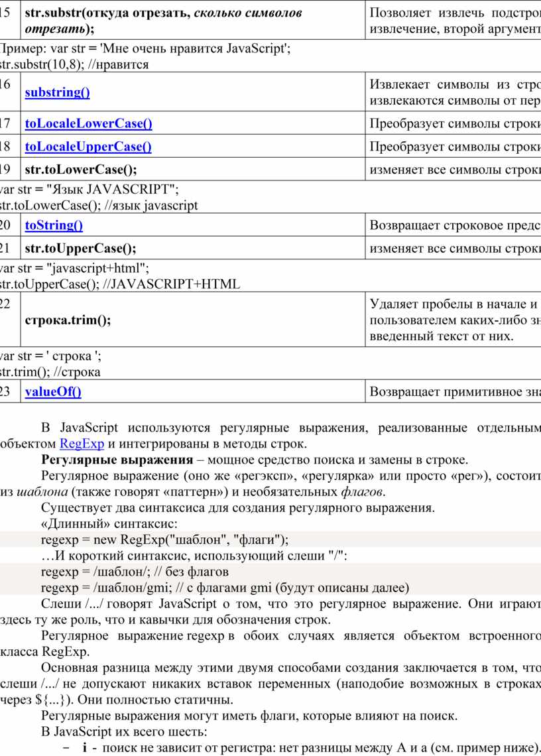Click the substring() description "Извлекает символы из стро…"
The width and height of the screenshot is (541, 756).
click(455, 92)
